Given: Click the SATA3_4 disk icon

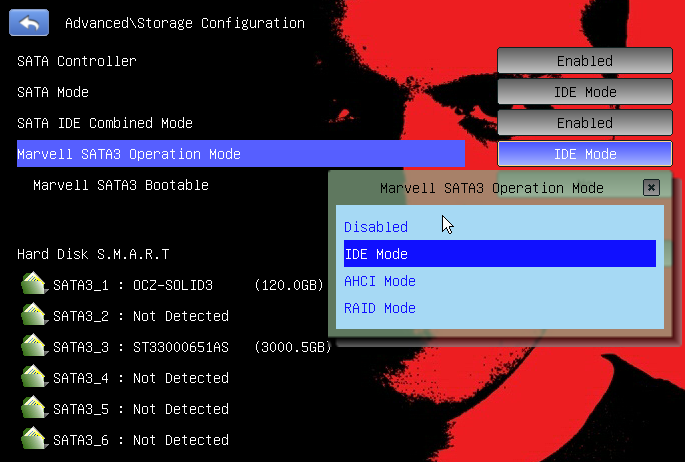Looking at the screenshot, I should 34,377.
